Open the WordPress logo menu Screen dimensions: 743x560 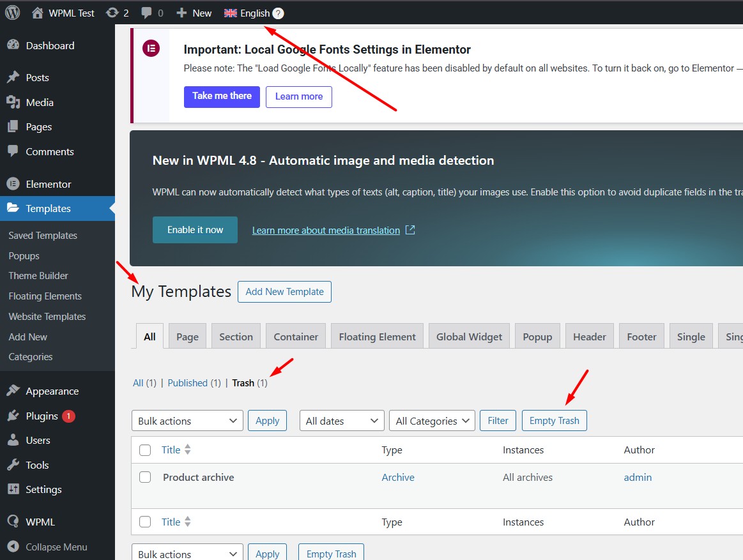(12, 13)
